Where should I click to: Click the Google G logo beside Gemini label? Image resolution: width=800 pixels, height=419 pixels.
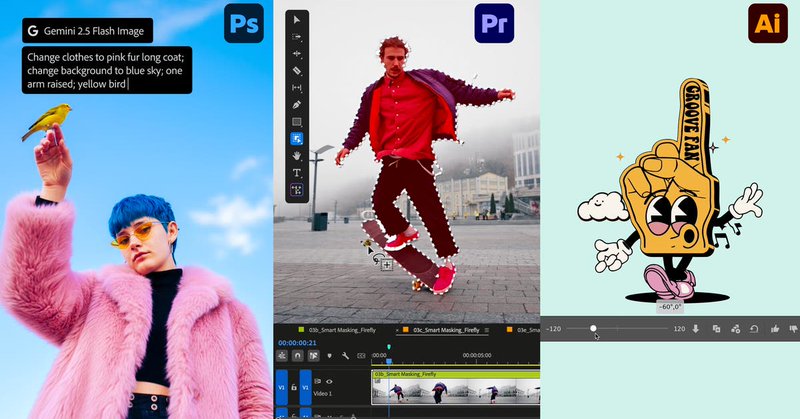pos(33,31)
